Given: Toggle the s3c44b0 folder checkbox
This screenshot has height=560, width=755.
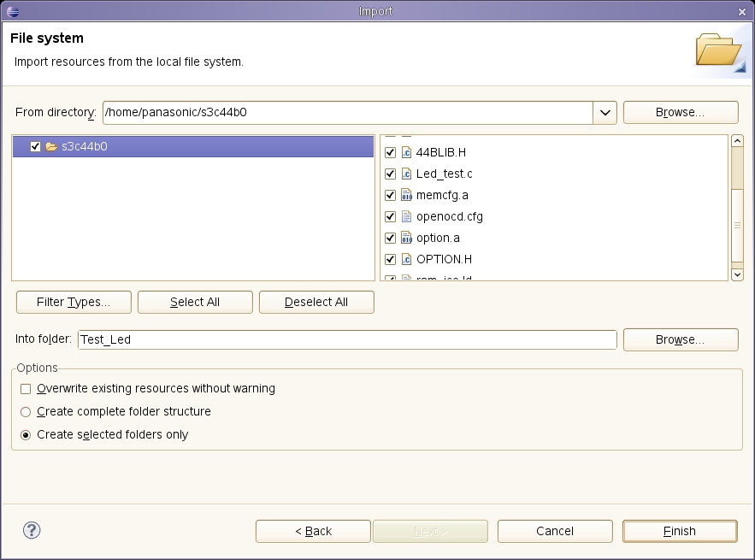Looking at the screenshot, I should click(x=35, y=146).
